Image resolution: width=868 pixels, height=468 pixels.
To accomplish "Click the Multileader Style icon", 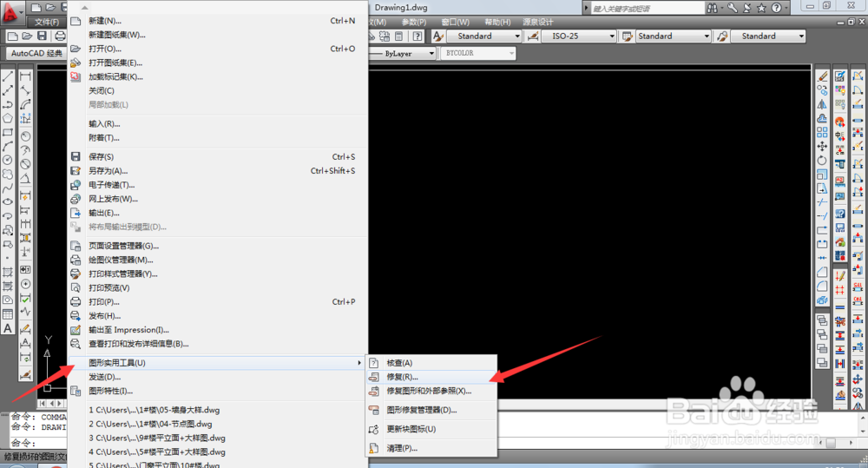I will (x=722, y=36).
